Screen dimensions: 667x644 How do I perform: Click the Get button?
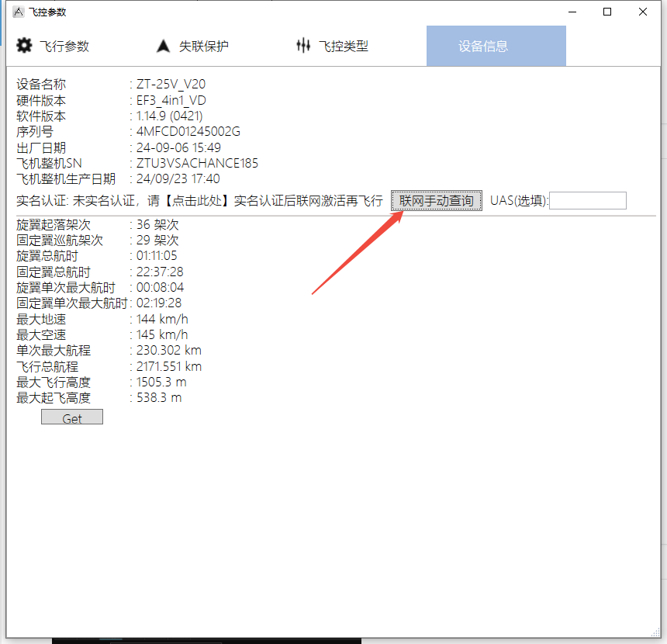[x=72, y=417]
